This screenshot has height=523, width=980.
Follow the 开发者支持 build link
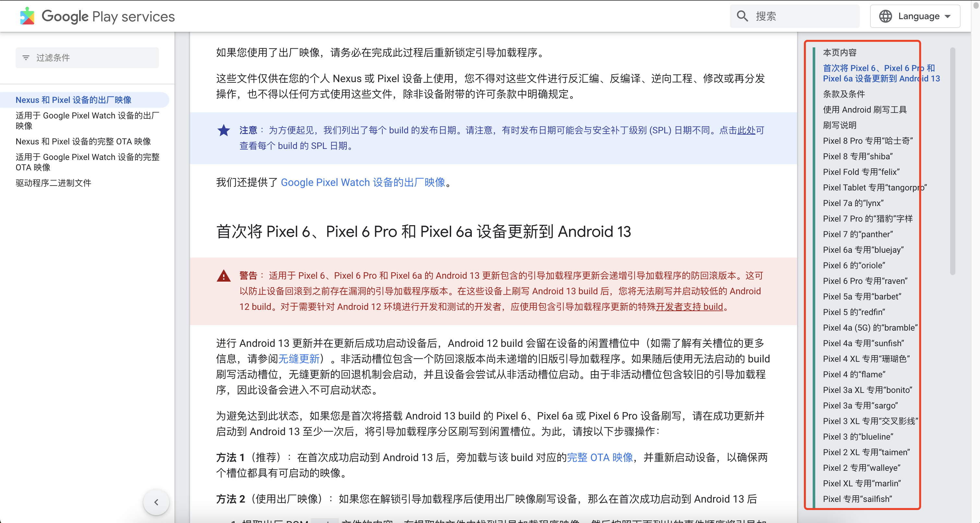click(689, 306)
